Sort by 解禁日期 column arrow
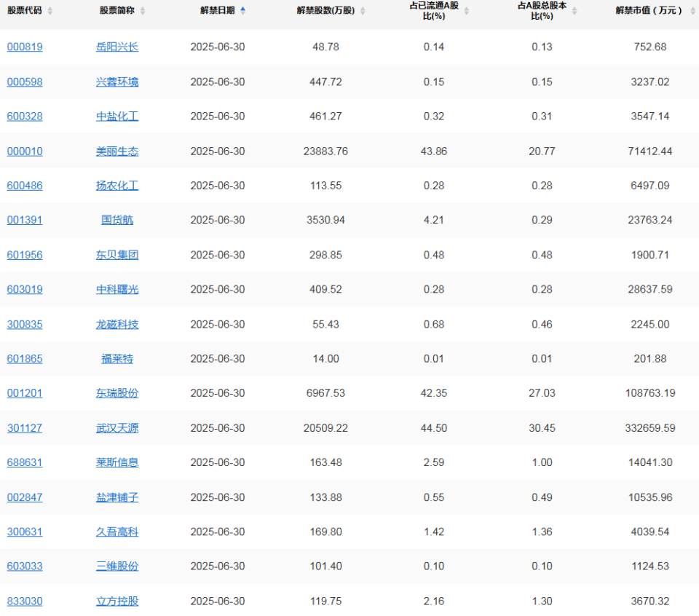 [x=242, y=11]
